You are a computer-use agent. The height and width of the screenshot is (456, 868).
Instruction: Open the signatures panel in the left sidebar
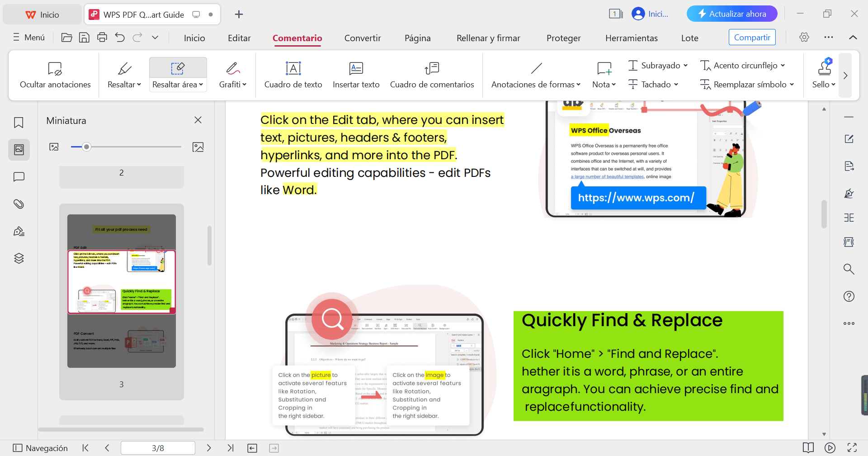[19, 231]
